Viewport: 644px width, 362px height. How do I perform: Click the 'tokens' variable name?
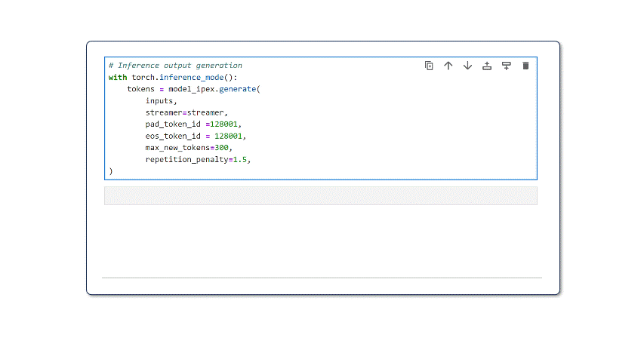click(140, 89)
